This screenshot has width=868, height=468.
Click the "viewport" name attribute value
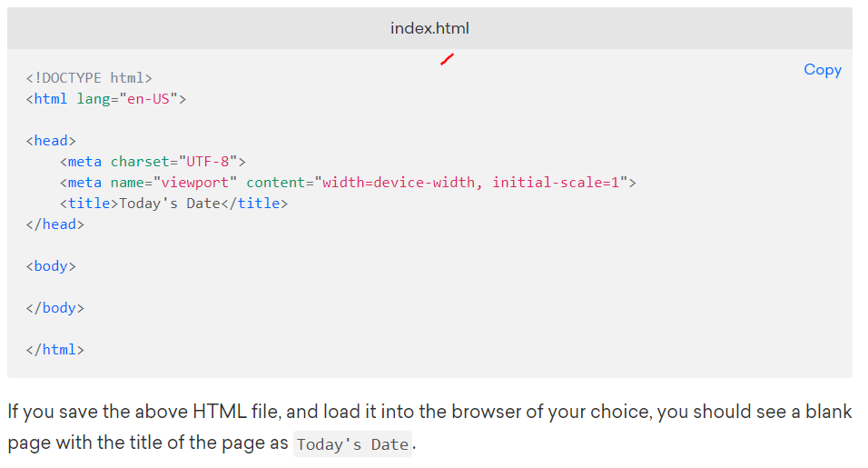pyautogui.click(x=195, y=183)
